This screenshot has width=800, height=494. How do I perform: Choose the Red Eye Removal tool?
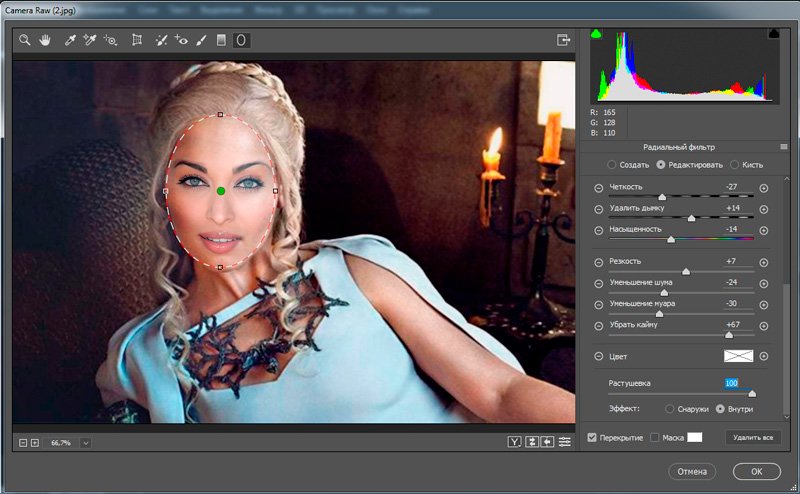[181, 41]
